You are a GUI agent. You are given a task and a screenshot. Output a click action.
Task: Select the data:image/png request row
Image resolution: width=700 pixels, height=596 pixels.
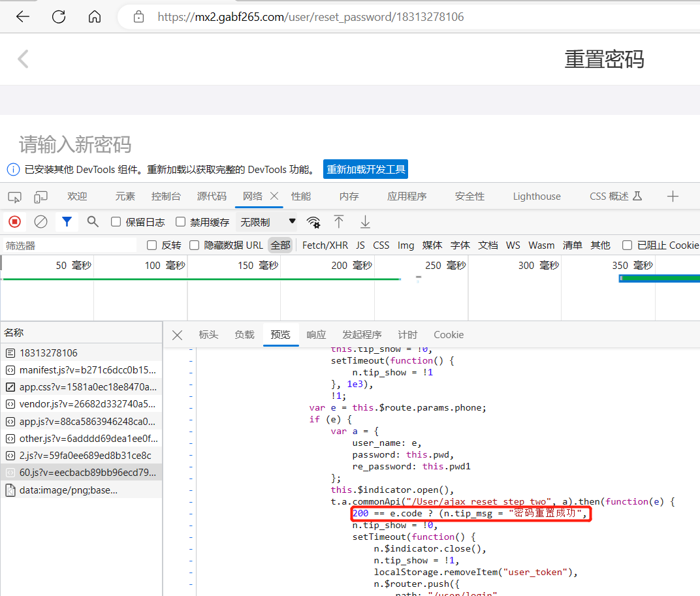[x=81, y=490]
